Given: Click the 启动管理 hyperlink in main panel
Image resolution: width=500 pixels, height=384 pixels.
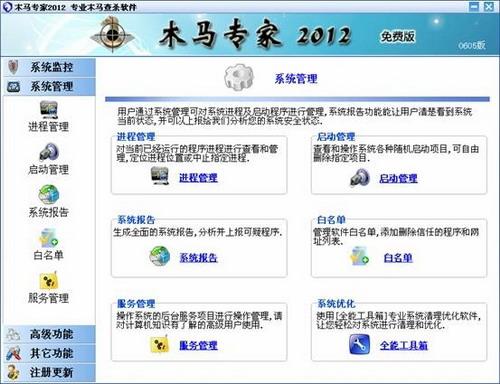Looking at the screenshot, I should [x=398, y=178].
